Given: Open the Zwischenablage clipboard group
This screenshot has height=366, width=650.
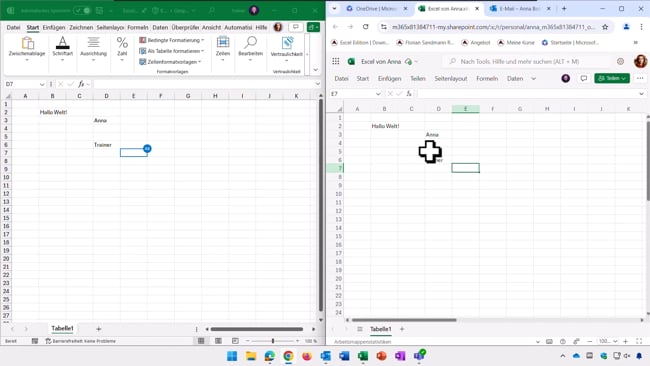Looking at the screenshot, I should click(x=27, y=49).
